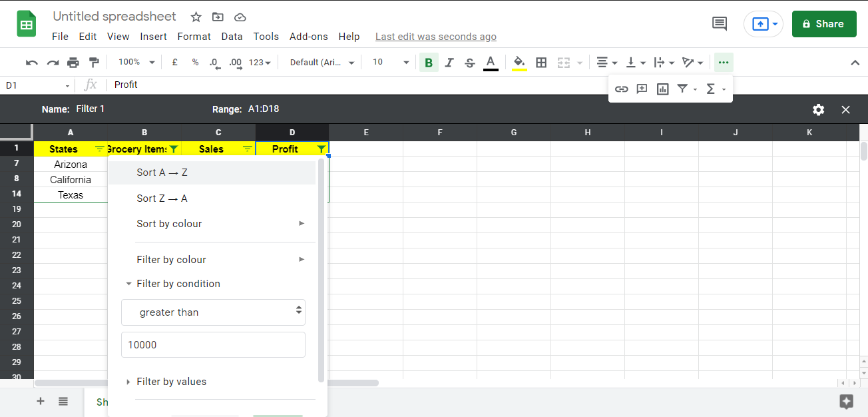Open the Edit menu
Screen dimensions: 868x417
[x=88, y=37]
